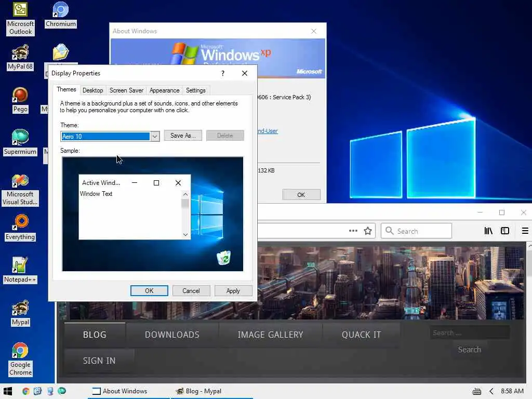Click the website Search button

pyautogui.click(x=469, y=350)
